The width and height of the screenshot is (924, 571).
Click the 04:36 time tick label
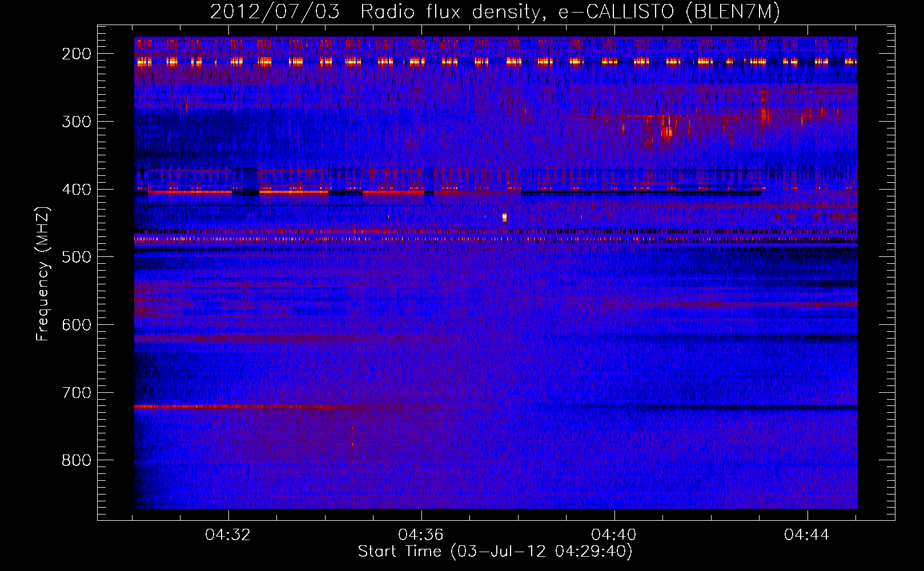[421, 535]
